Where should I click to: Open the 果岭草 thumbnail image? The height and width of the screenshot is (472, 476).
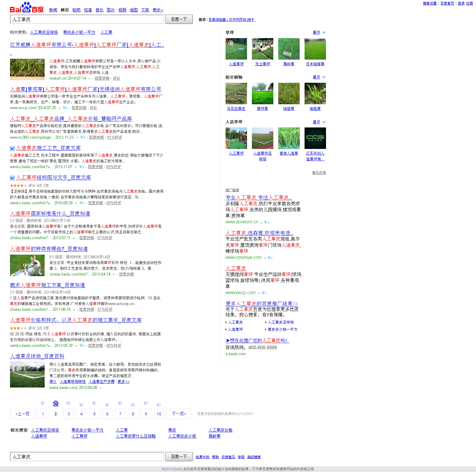tap(289, 49)
